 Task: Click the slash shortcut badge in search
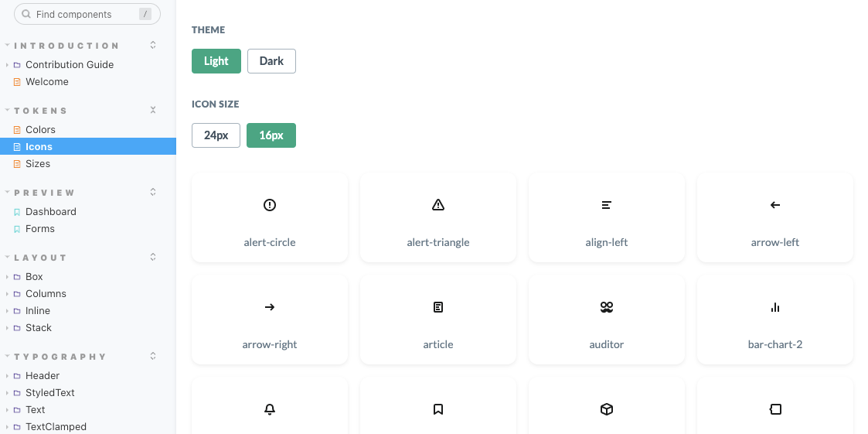145,15
